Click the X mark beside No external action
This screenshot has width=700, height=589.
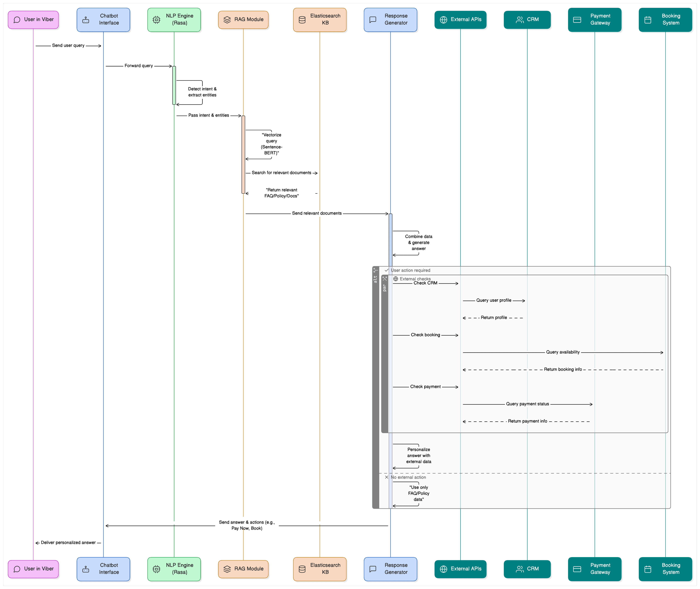coord(386,477)
